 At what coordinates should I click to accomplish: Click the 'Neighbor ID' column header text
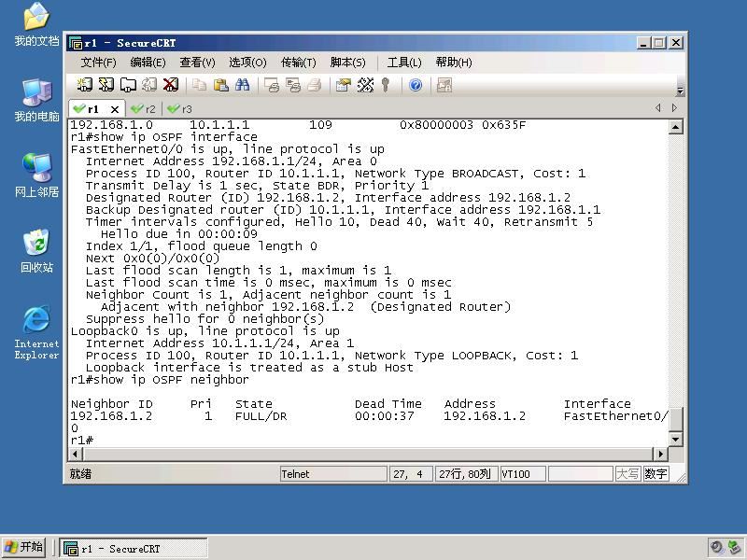(112, 404)
